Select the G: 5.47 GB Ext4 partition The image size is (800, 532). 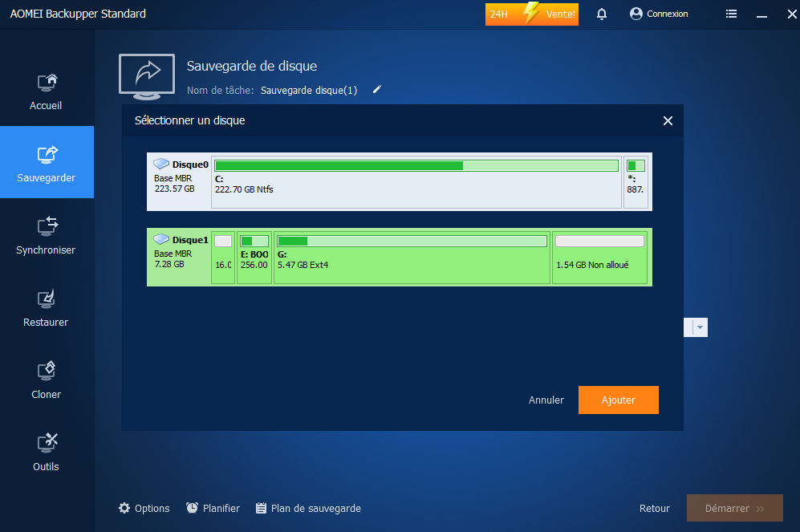click(x=412, y=258)
